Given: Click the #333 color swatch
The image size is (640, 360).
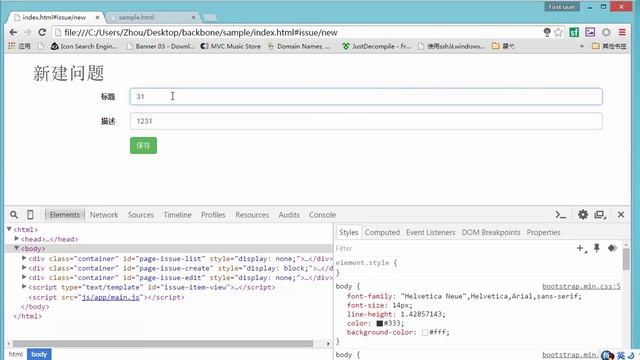Looking at the screenshot, I should (x=380, y=323).
